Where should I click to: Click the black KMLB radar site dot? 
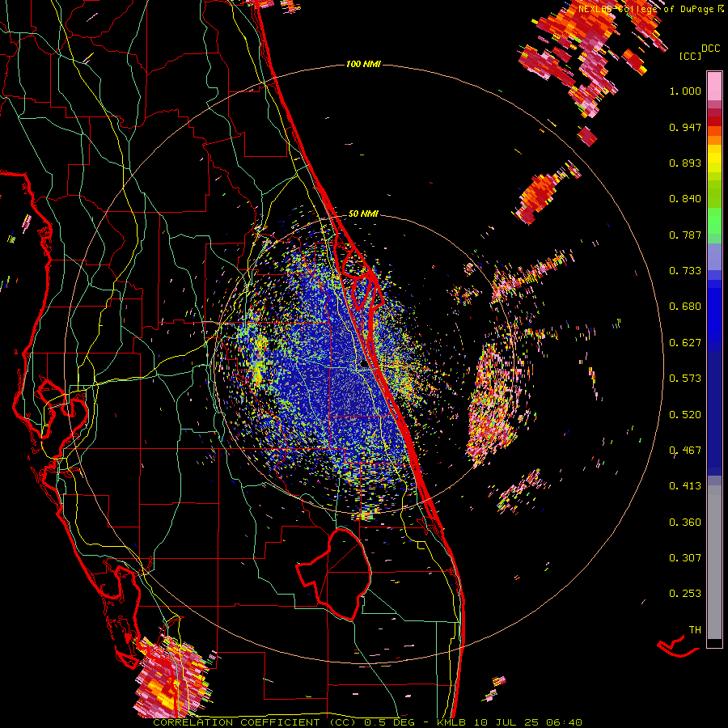tap(364, 365)
